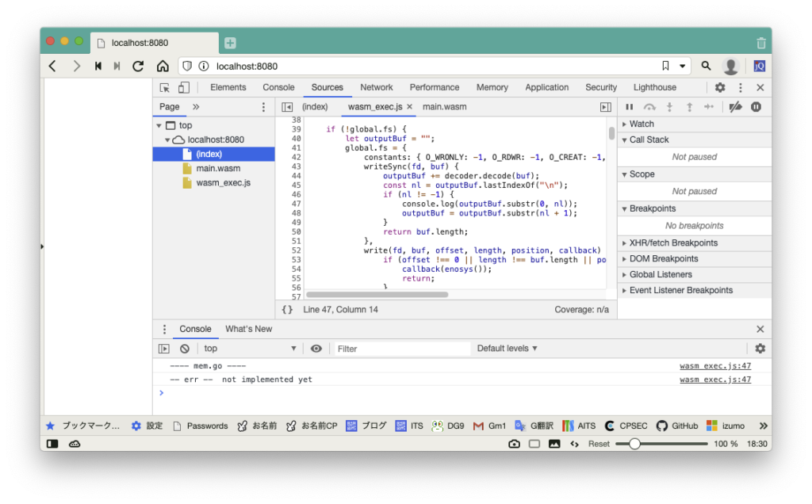Click the console Filter input field
Screen dimensions: 812x504
pos(401,349)
